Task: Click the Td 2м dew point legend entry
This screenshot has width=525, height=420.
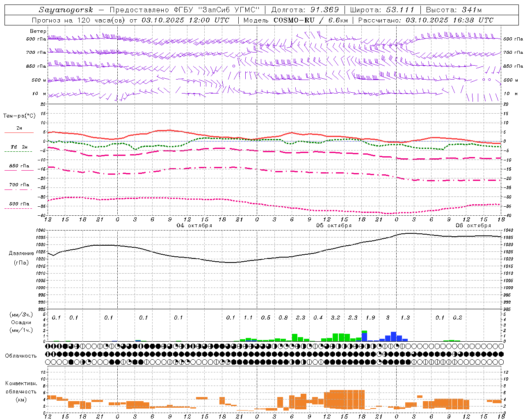Action: (19, 149)
